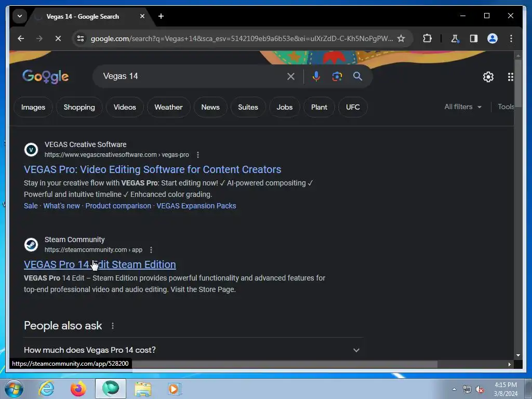Select the UFC filter chip
This screenshot has width=532, height=399.
click(353, 107)
